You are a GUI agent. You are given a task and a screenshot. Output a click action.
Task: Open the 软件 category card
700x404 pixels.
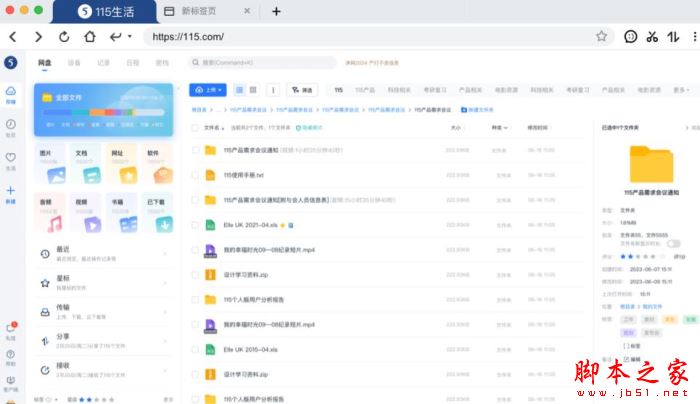(158, 163)
